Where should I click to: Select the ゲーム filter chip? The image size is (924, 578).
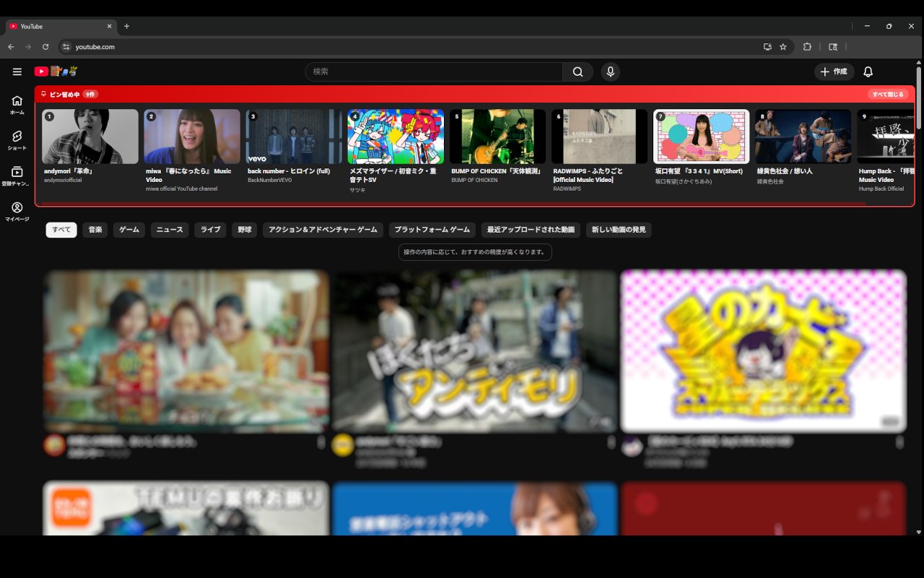(x=129, y=230)
